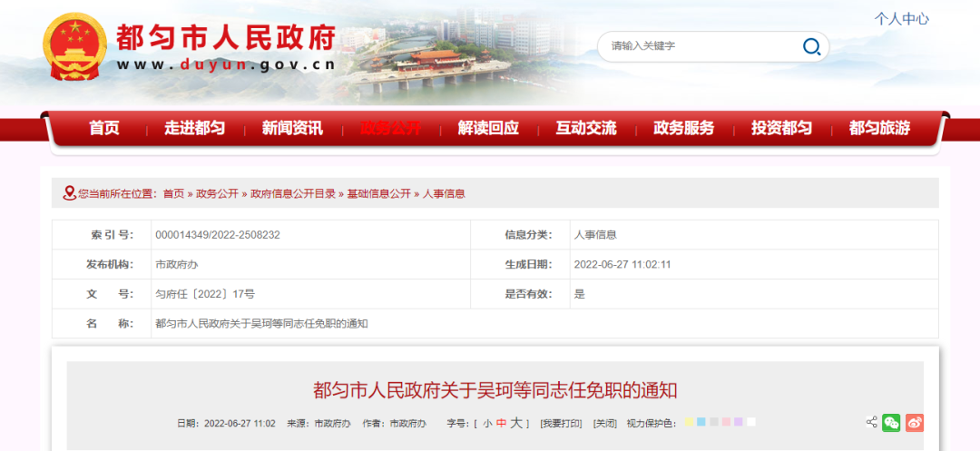Screen dimensions: 980x451
Task: Click 我要打印 to print the page
Action: point(561,424)
